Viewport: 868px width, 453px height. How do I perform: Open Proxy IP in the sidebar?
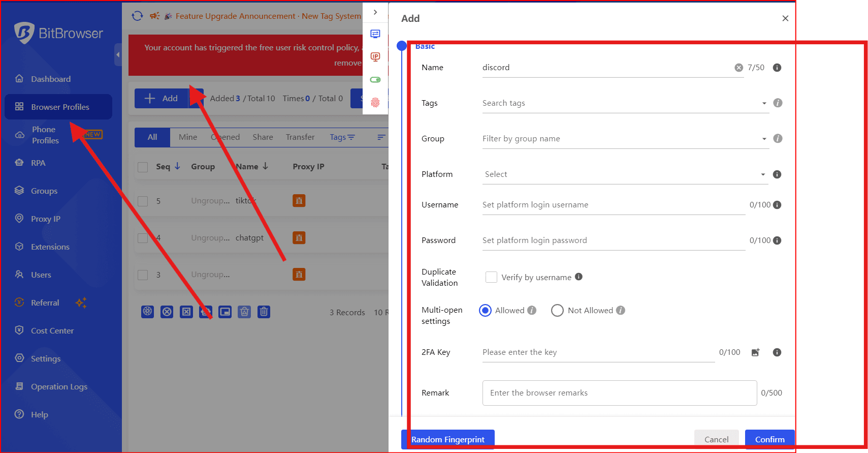pyautogui.click(x=45, y=219)
